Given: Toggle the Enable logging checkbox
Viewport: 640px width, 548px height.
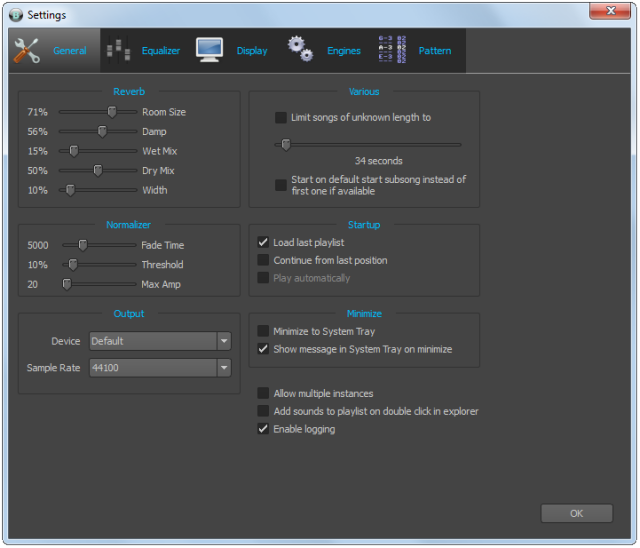Looking at the screenshot, I should [x=264, y=429].
